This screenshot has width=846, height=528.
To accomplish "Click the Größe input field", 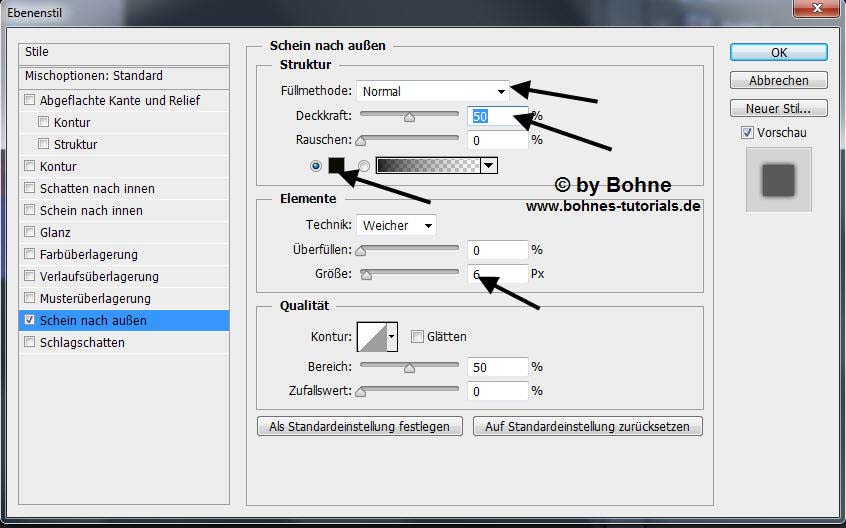I will click(498, 273).
